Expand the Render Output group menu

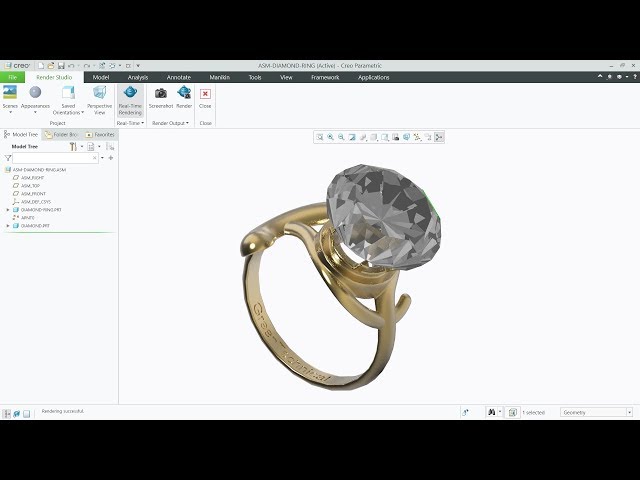coord(171,123)
